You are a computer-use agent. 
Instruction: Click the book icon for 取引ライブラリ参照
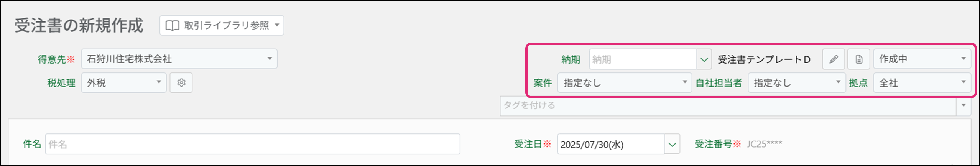(x=172, y=26)
